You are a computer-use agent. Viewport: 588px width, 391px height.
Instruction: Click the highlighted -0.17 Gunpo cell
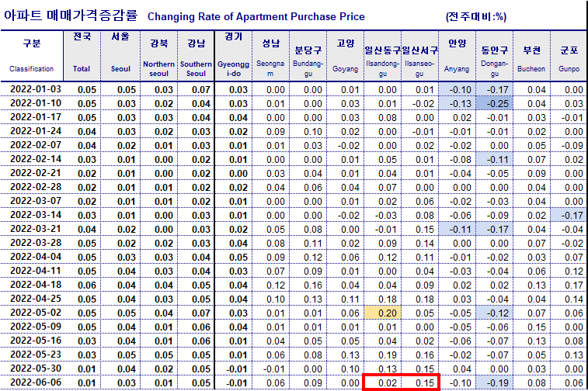[569, 215]
